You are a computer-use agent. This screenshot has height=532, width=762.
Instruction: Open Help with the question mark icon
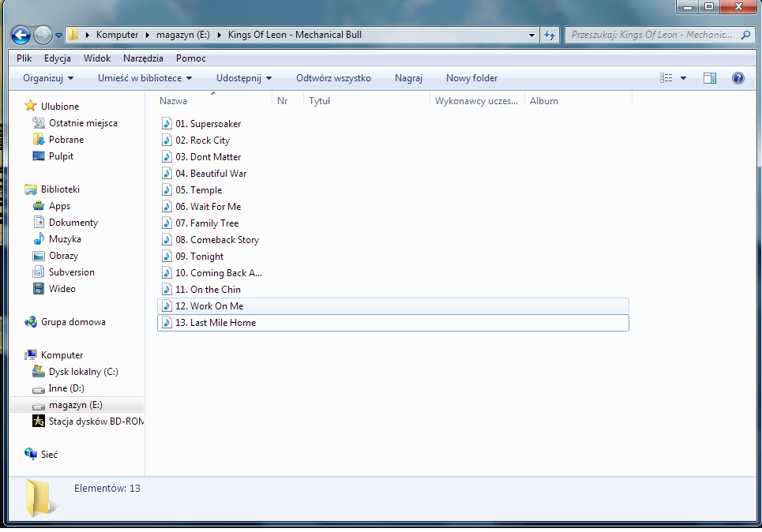tap(738, 78)
